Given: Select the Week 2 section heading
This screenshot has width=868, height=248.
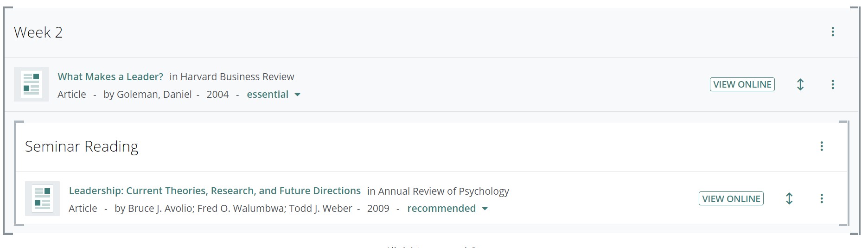Looking at the screenshot, I should tap(38, 32).
